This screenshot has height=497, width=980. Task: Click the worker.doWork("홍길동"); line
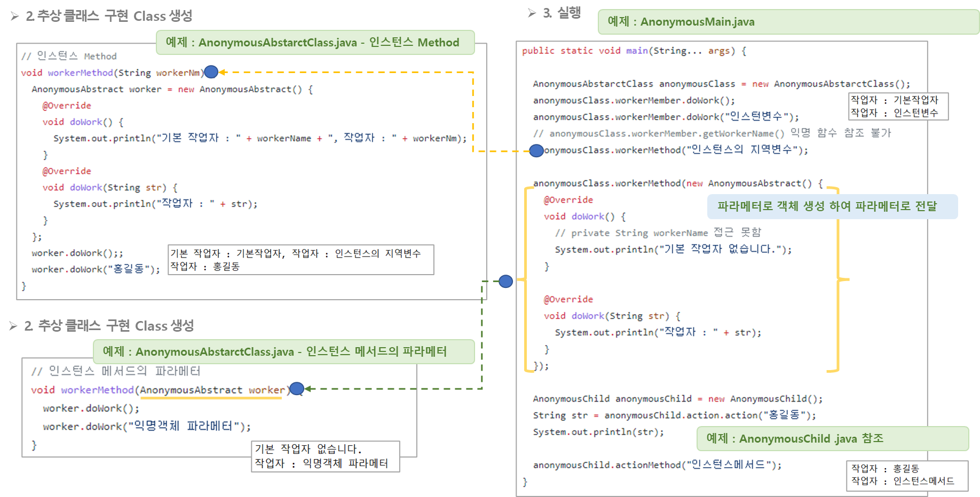click(x=96, y=269)
